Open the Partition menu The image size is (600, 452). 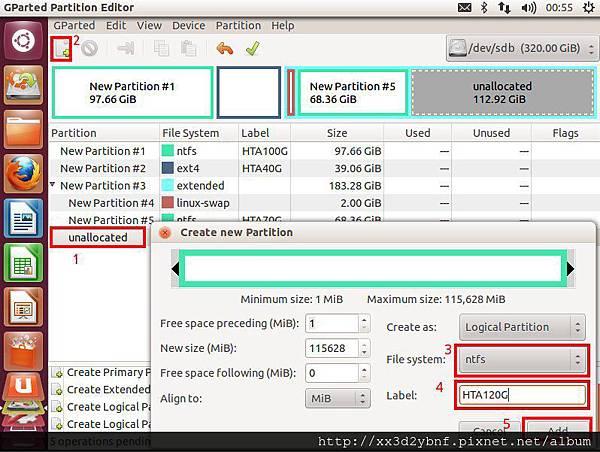click(238, 25)
